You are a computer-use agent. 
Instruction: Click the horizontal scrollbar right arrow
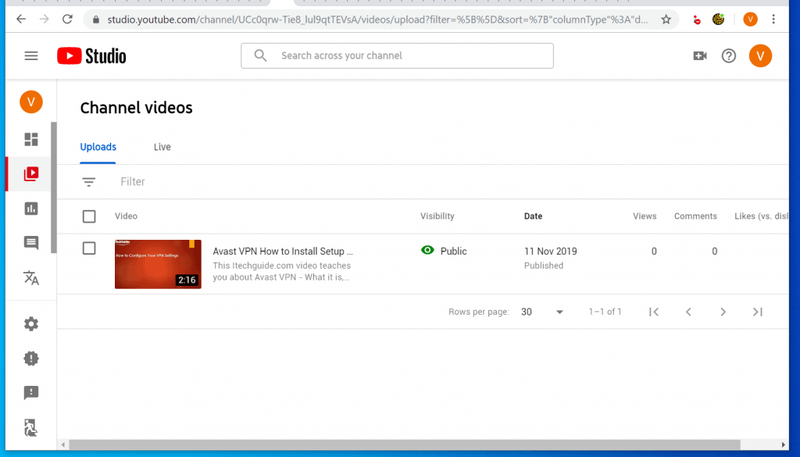click(784, 445)
